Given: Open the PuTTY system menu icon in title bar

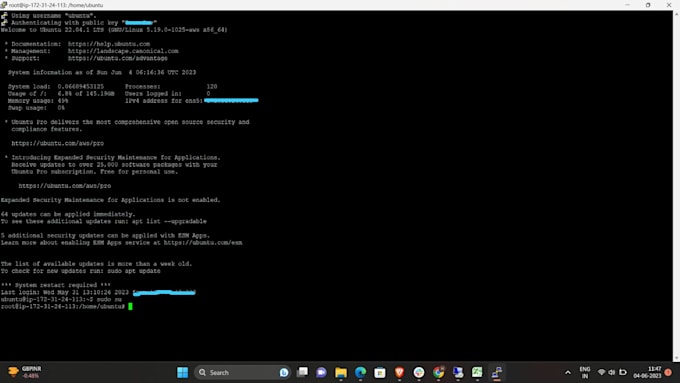Looking at the screenshot, I should coord(4,5).
